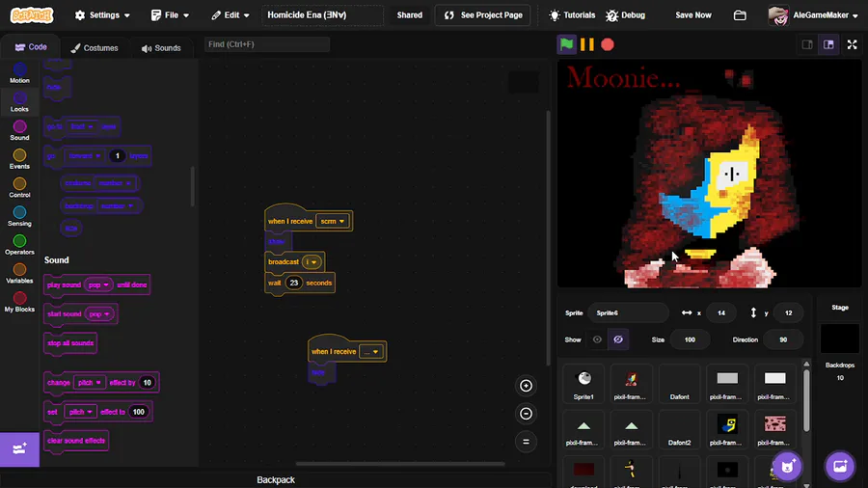Click the sprite Direction field

click(x=783, y=339)
